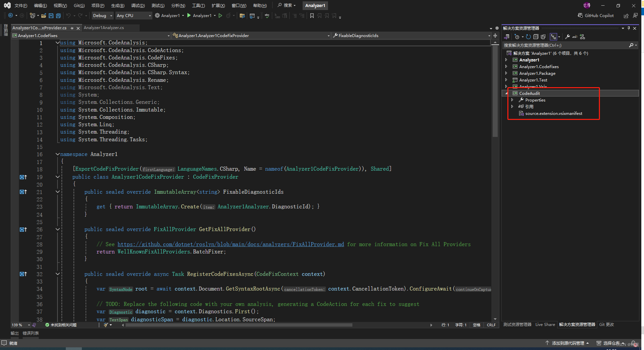Open the 调试(D) menu
This screenshot has height=350, width=644.
click(x=138, y=5)
